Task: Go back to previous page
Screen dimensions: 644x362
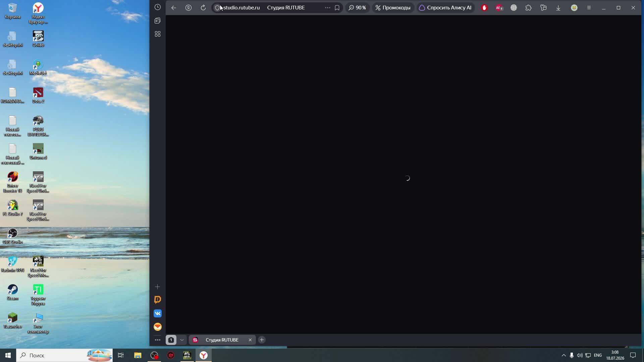Action: click(174, 8)
